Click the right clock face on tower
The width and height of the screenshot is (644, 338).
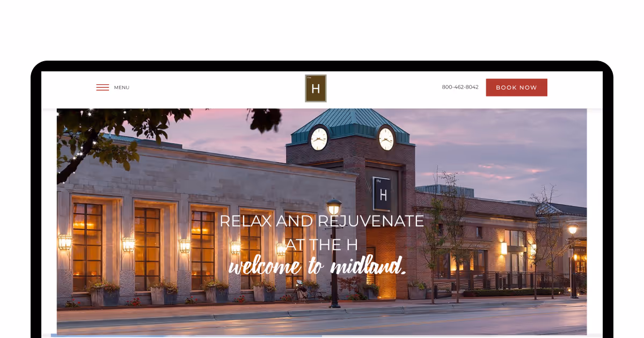pos(386,139)
